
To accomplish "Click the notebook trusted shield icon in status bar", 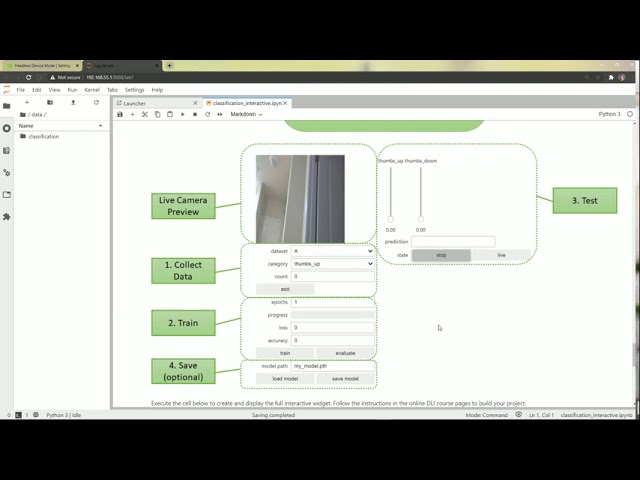I will click(x=518, y=415).
